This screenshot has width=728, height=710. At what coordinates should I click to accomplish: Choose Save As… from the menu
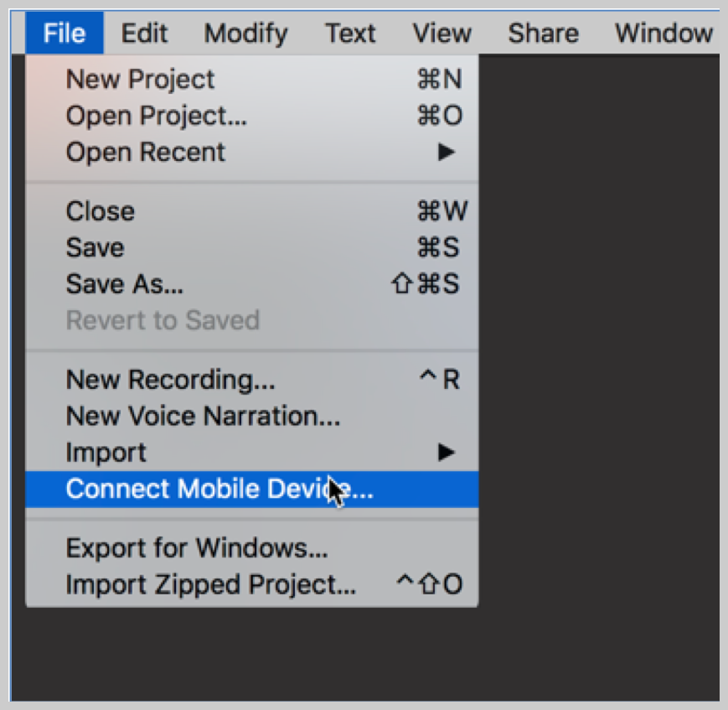(252, 284)
